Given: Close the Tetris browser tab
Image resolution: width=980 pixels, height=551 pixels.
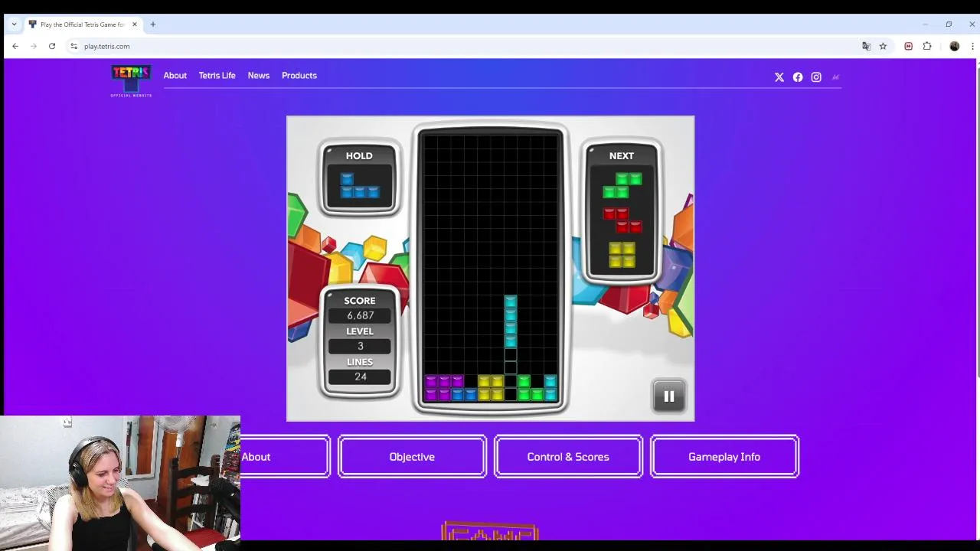Looking at the screenshot, I should pos(135,24).
